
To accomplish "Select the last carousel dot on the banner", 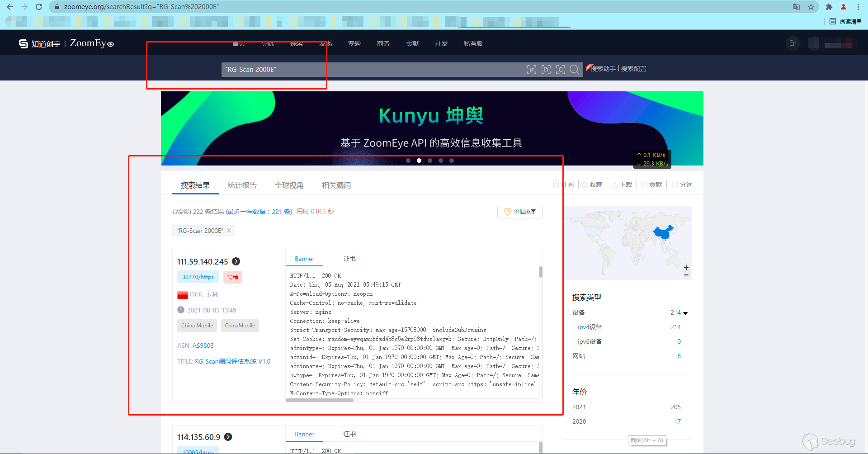I will pyautogui.click(x=452, y=161).
